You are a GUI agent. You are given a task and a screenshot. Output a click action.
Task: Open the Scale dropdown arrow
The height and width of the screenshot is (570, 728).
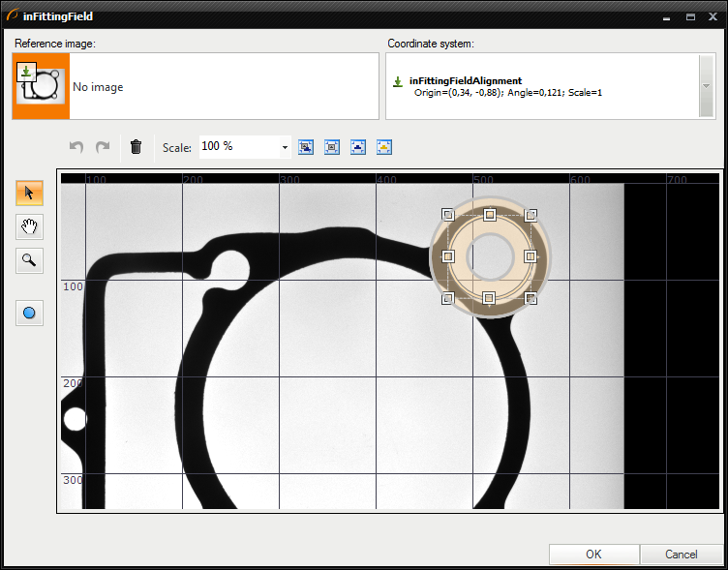pos(285,147)
